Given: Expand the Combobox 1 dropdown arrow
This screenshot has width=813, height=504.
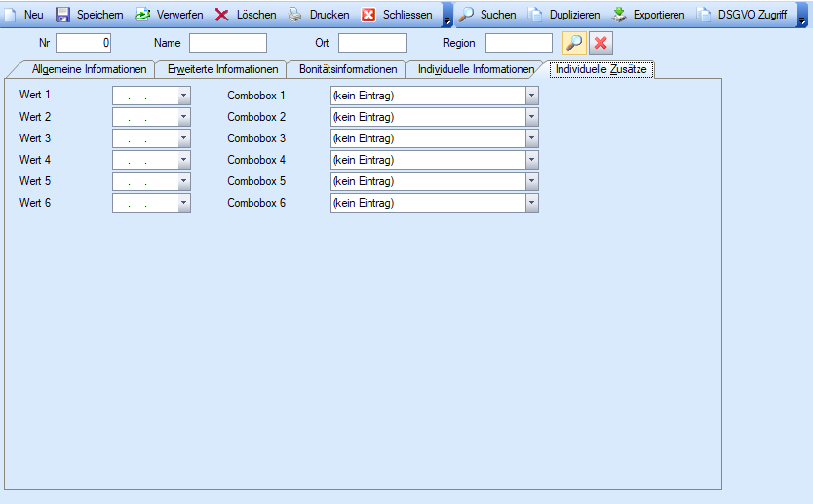Looking at the screenshot, I should tap(531, 96).
